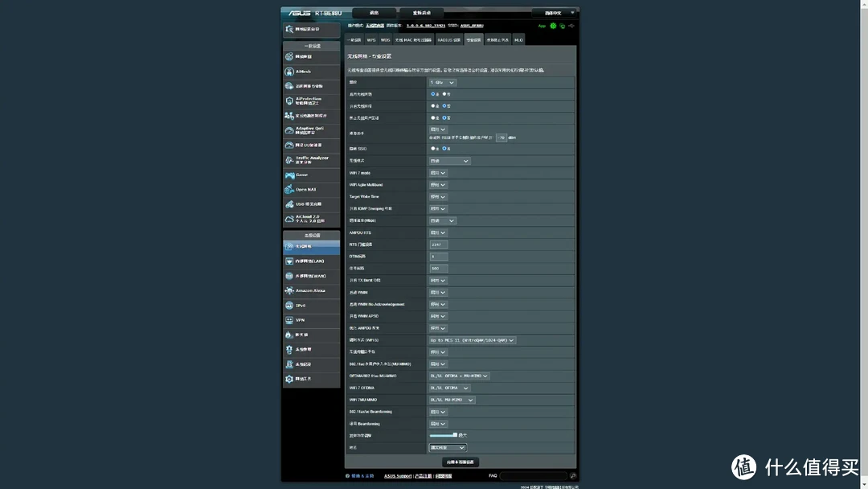Viewport: 868px width, 489px height.
Task: Switch to the Wireless MAC filter tab
Action: click(x=413, y=40)
